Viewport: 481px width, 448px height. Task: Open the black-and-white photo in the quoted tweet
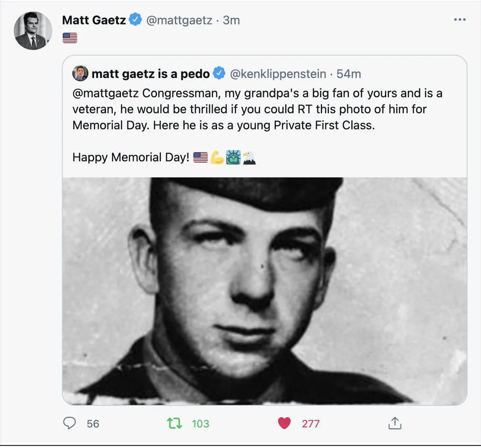(265, 291)
